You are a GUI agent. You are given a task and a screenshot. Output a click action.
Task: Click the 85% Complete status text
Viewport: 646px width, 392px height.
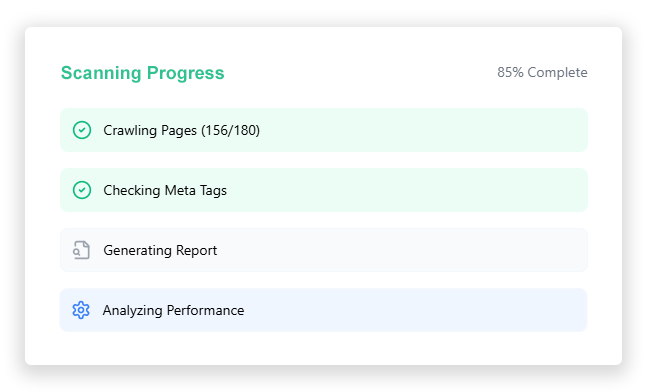click(x=542, y=72)
